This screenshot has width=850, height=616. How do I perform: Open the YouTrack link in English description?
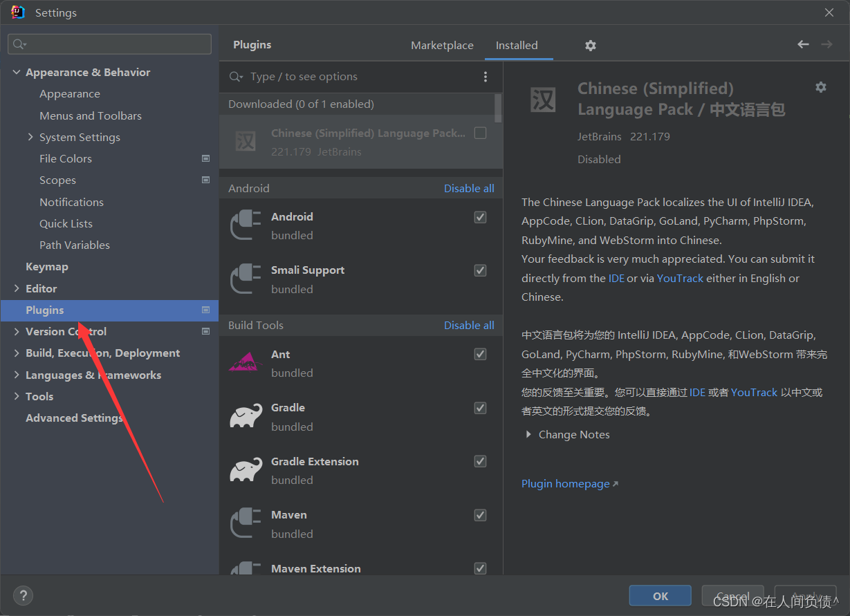(680, 278)
